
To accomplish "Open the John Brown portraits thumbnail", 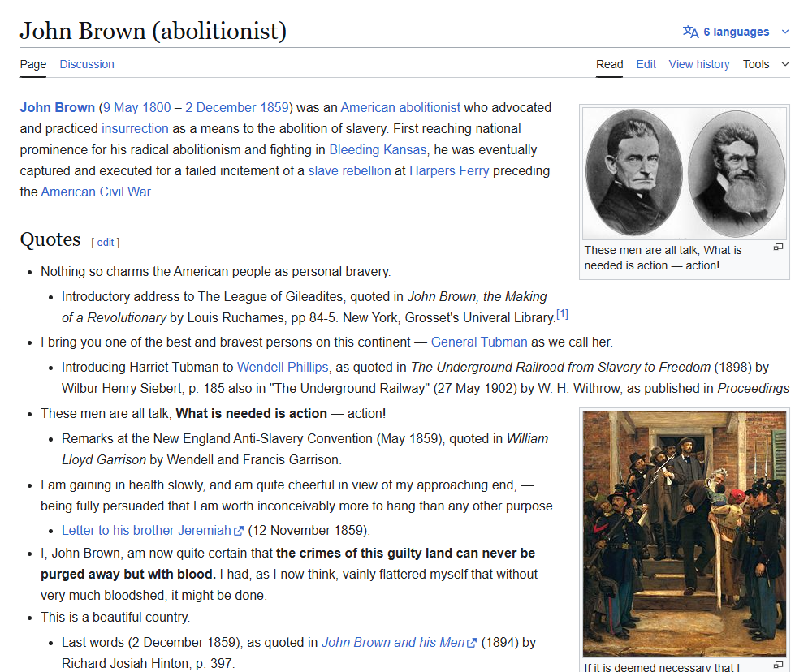I will click(685, 173).
